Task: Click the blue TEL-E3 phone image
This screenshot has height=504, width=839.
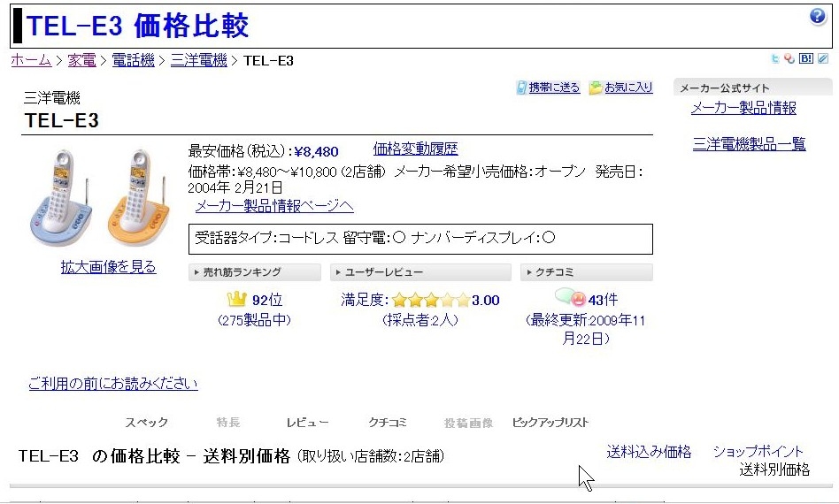Action: point(60,197)
